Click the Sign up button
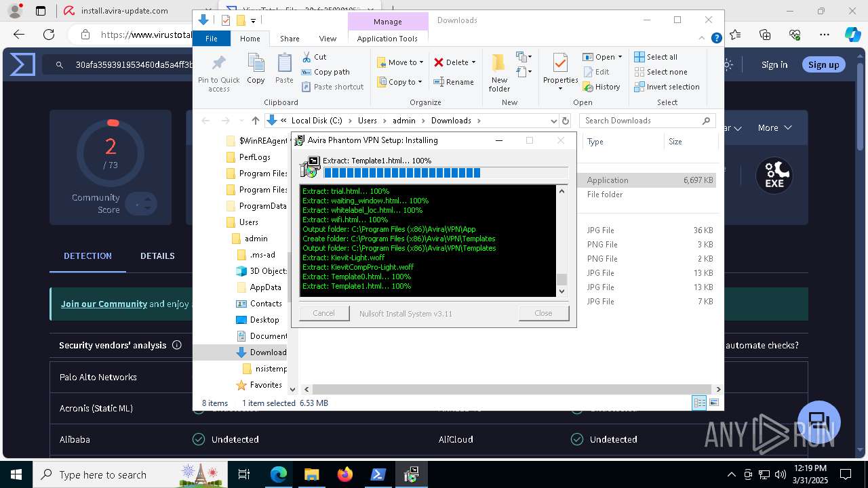 pos(824,64)
